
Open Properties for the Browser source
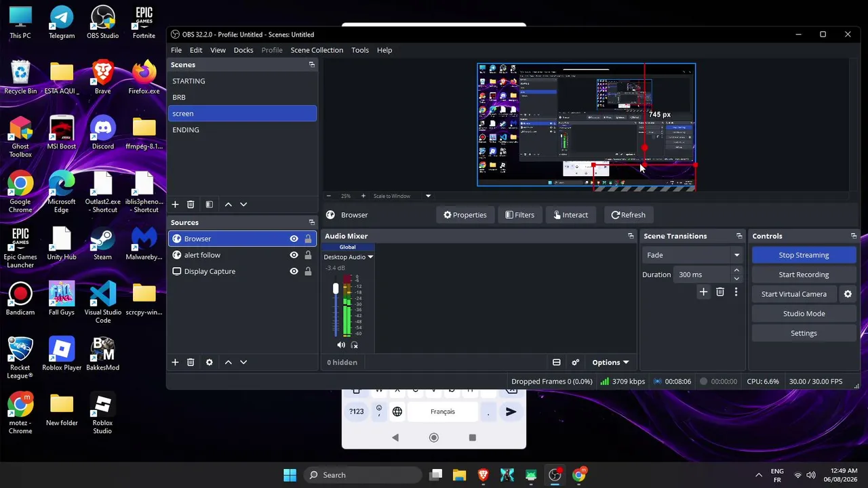coord(465,215)
